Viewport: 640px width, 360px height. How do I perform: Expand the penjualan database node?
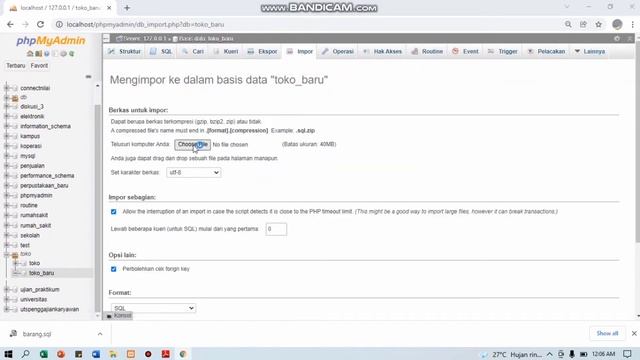(x=6, y=166)
